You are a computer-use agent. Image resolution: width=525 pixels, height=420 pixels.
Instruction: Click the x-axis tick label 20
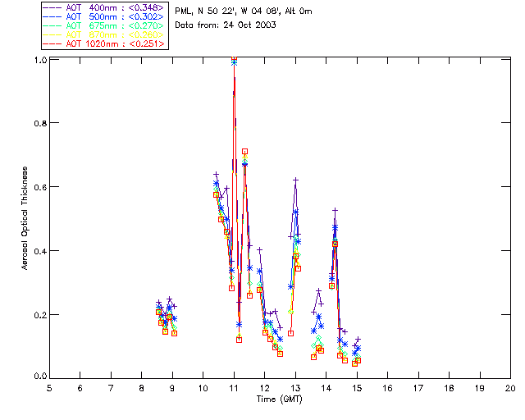[510, 388]
